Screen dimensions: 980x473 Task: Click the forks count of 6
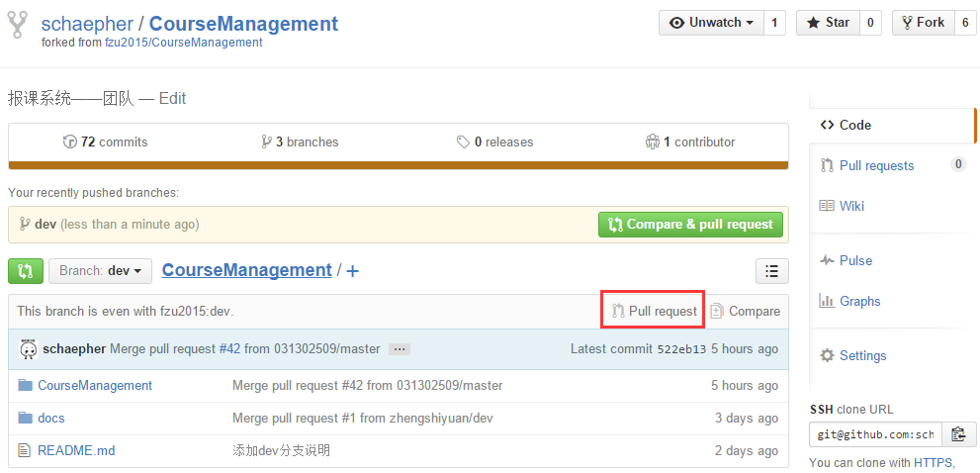tap(965, 23)
